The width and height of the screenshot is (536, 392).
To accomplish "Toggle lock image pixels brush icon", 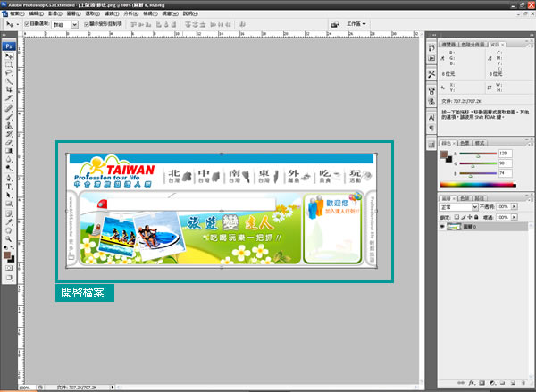I will pyautogui.click(x=463, y=217).
